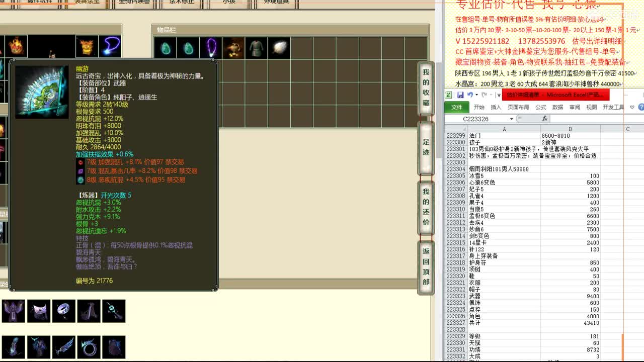Click the purple necklace in the inventory grid
The width and height of the screenshot is (644, 362).
[211, 48]
